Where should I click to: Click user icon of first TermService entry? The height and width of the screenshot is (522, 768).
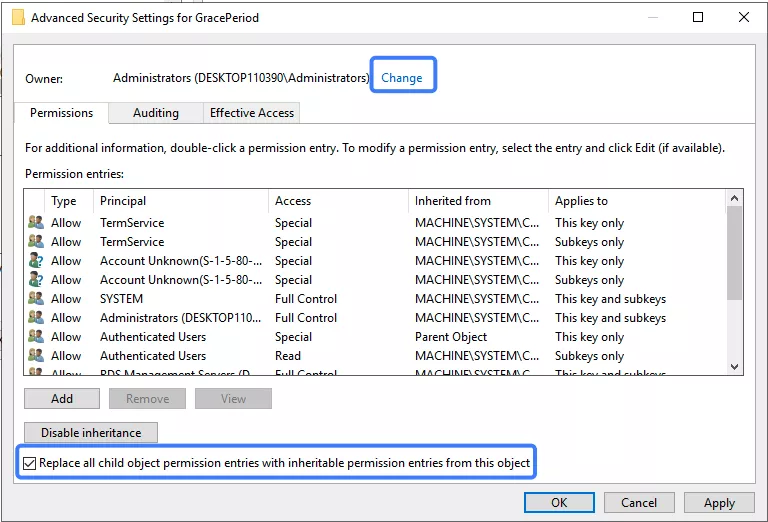click(36, 223)
